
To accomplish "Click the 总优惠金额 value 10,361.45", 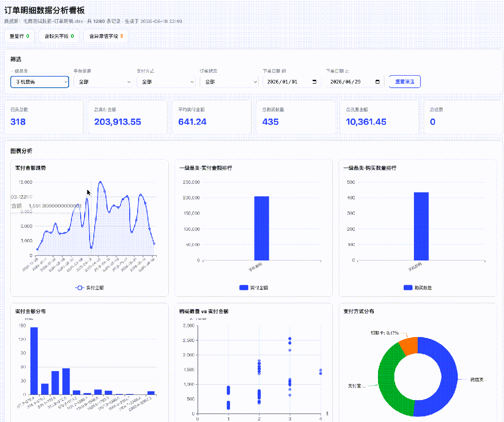I will coord(366,121).
